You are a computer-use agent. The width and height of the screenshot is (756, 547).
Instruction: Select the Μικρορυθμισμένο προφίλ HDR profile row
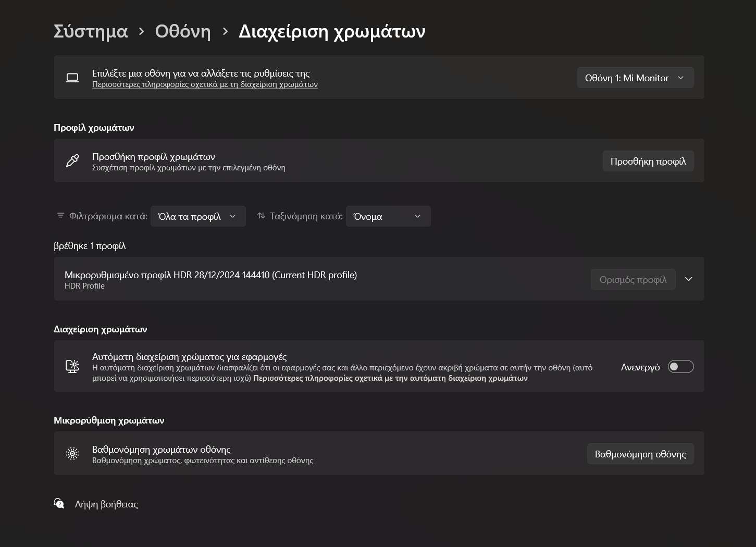pyautogui.click(x=313, y=279)
